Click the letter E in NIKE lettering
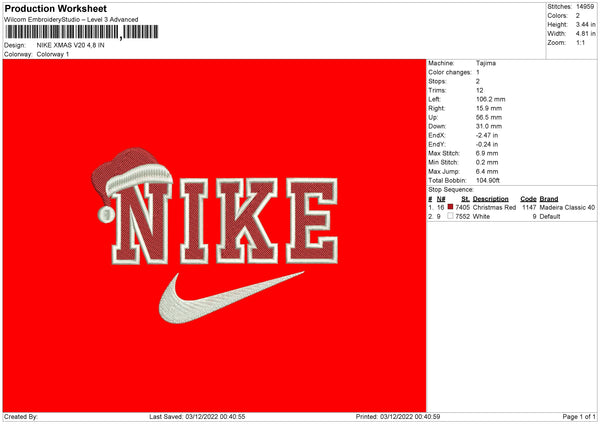600x424 pixels. click(312, 221)
